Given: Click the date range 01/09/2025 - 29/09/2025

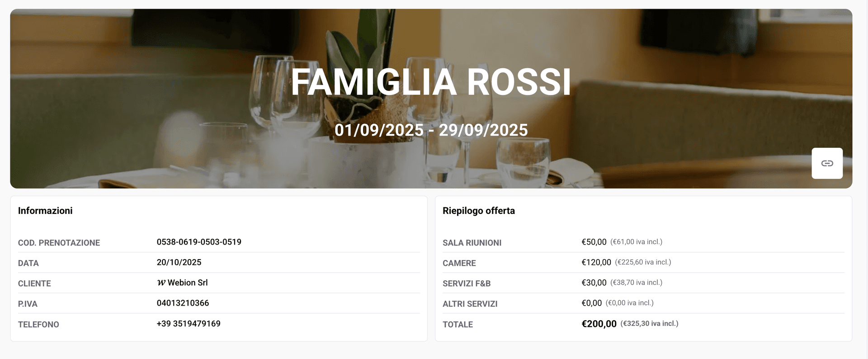Looking at the screenshot, I should click(431, 130).
